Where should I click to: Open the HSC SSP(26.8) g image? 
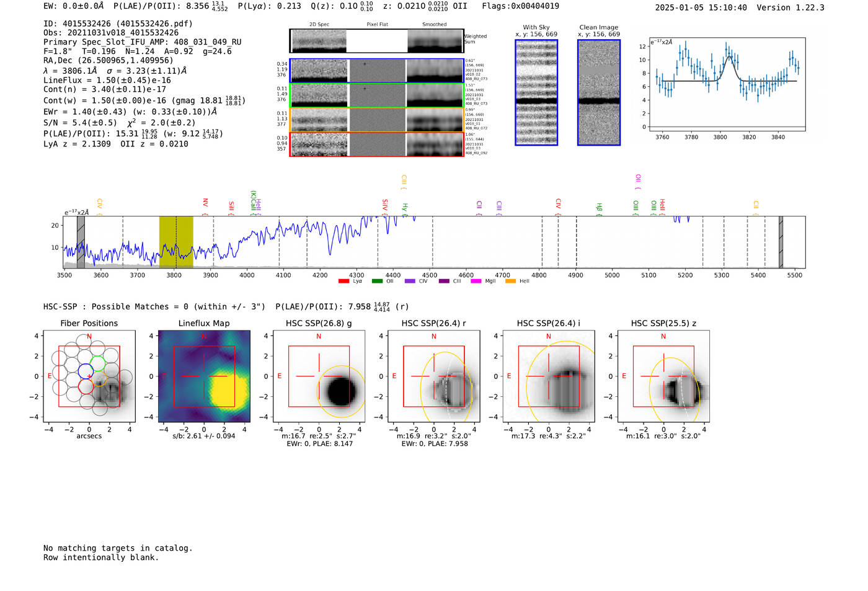pyautogui.click(x=319, y=376)
